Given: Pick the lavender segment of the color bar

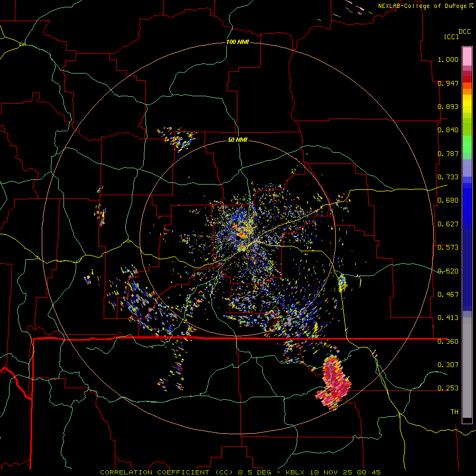Looking at the screenshot, I should (467, 168).
